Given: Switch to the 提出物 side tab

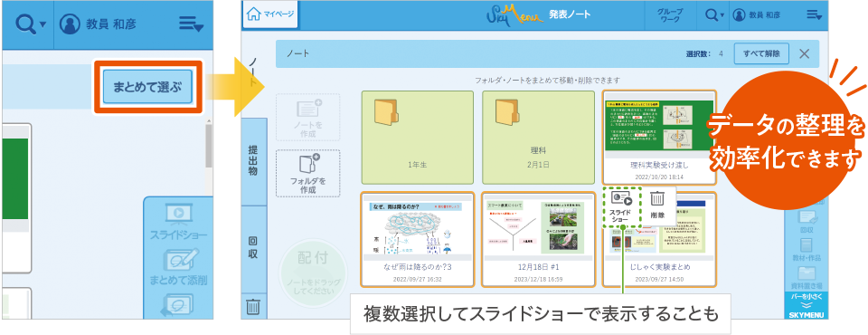Looking at the screenshot, I should tap(252, 161).
